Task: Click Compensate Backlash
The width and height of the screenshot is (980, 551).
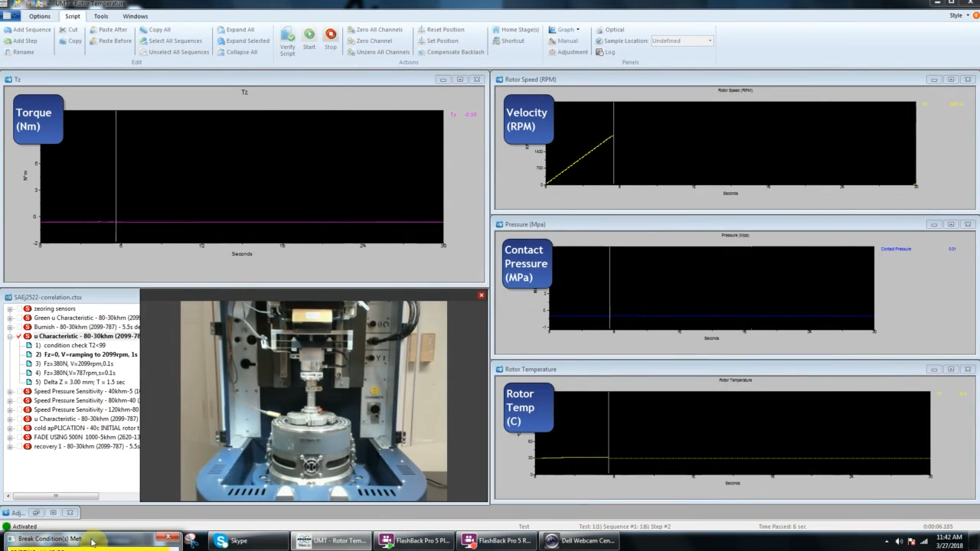Action: tap(450, 52)
